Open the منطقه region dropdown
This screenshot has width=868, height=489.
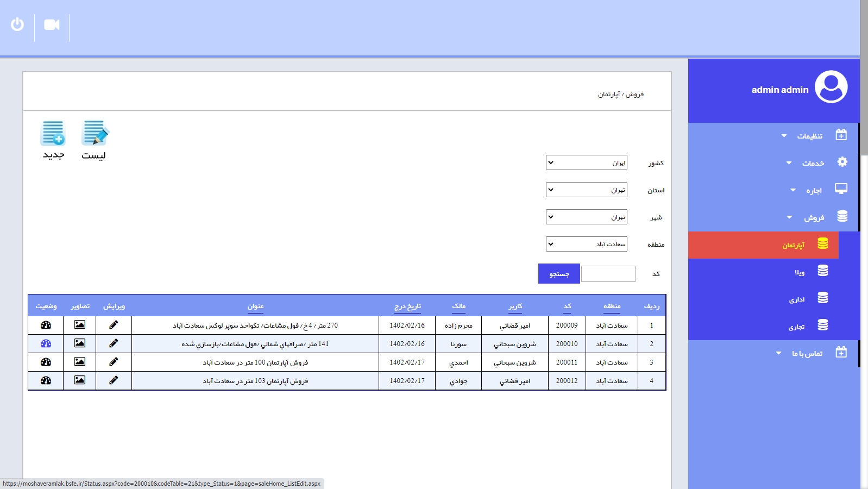[x=586, y=244]
